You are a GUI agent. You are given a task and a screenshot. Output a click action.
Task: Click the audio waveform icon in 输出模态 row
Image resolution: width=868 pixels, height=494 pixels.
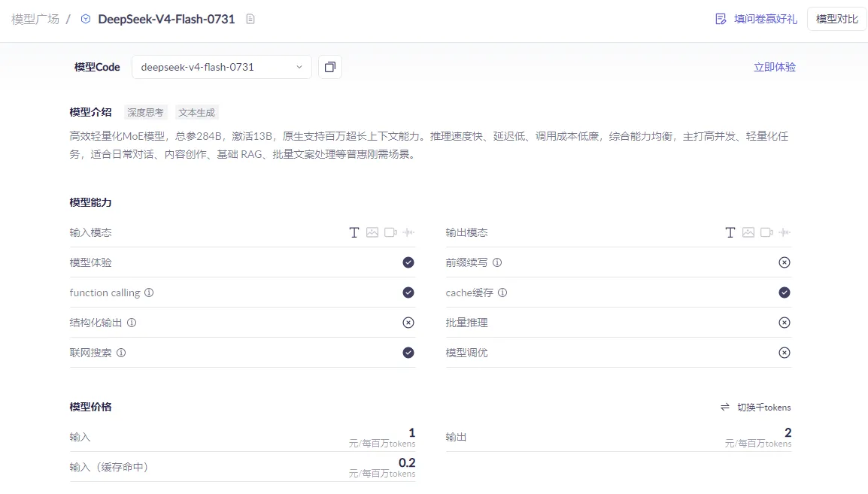pos(785,232)
